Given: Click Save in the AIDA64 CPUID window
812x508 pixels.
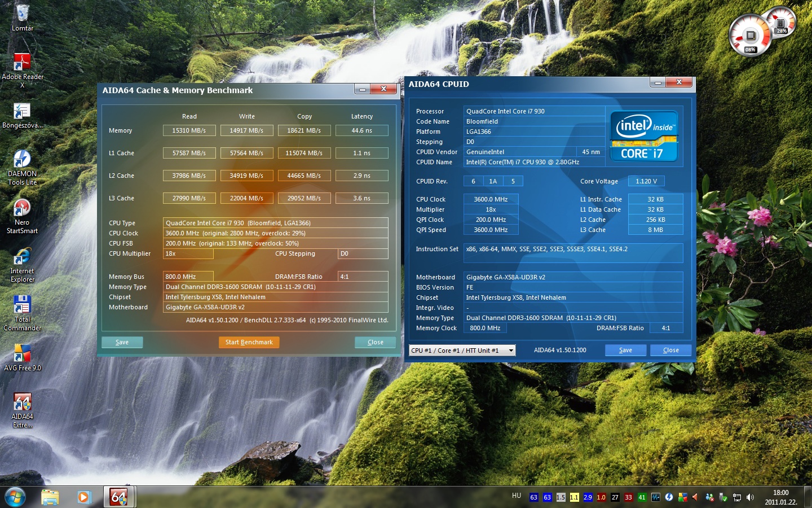Looking at the screenshot, I should (625, 350).
